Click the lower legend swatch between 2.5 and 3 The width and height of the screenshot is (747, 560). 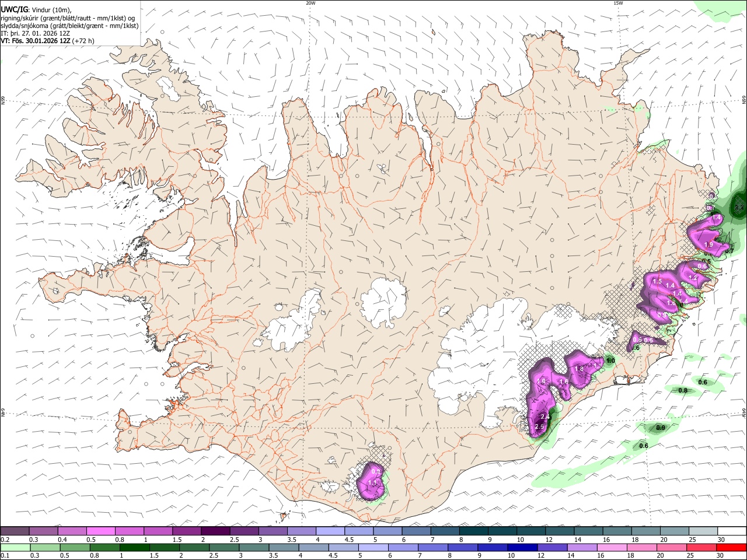tap(224, 547)
